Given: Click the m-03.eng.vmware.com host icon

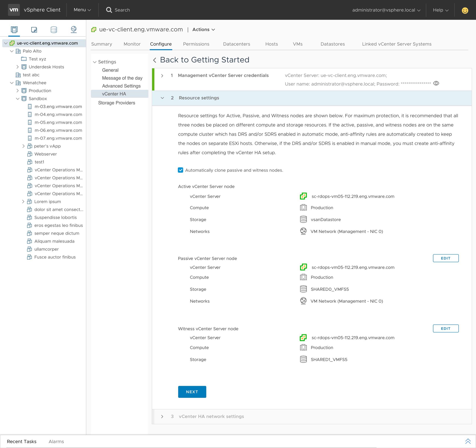Looking at the screenshot, I should click(x=30, y=106).
